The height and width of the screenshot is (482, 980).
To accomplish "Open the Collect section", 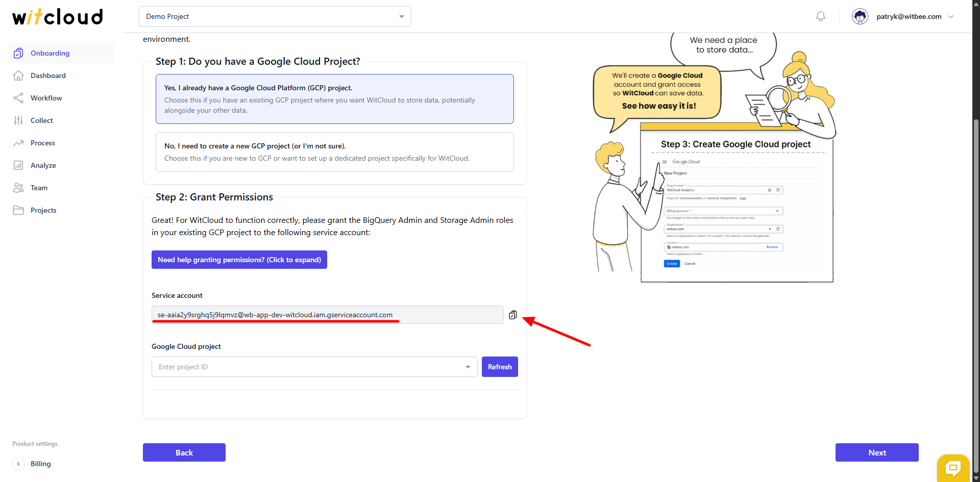I will pyautogui.click(x=61, y=120).
